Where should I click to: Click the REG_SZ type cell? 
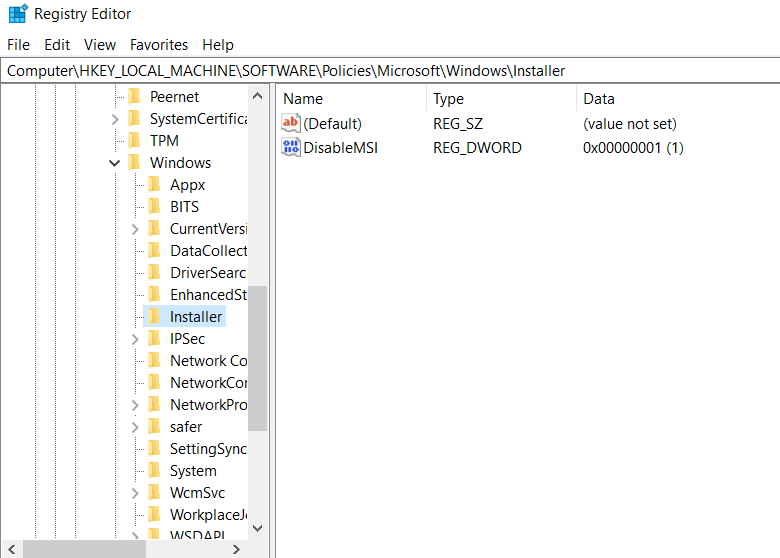coord(458,123)
